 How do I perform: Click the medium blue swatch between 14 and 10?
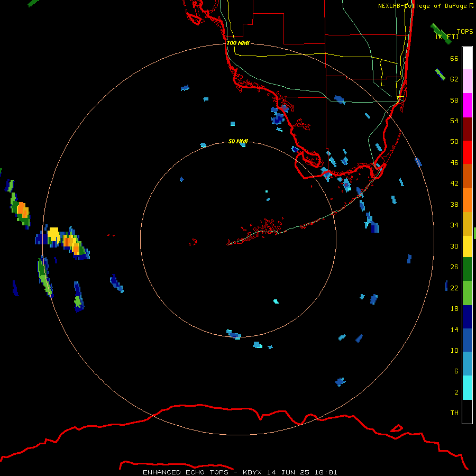coord(467,340)
